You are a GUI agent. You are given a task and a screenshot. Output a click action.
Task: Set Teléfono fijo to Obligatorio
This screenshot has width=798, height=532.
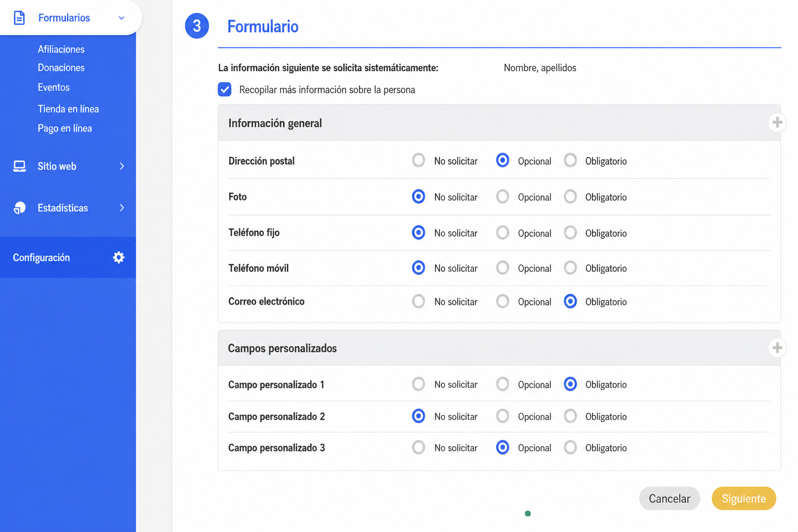(x=570, y=232)
